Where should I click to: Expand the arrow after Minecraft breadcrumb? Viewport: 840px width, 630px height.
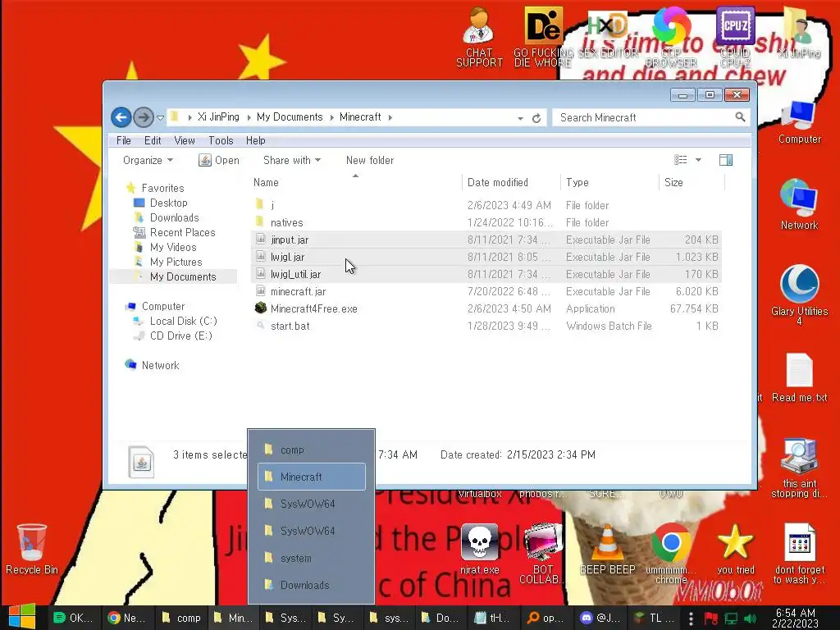pyautogui.click(x=390, y=117)
